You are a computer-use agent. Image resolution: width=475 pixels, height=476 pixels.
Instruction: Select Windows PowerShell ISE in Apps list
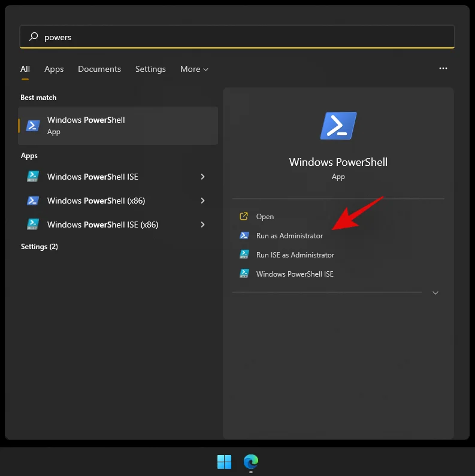(118, 177)
